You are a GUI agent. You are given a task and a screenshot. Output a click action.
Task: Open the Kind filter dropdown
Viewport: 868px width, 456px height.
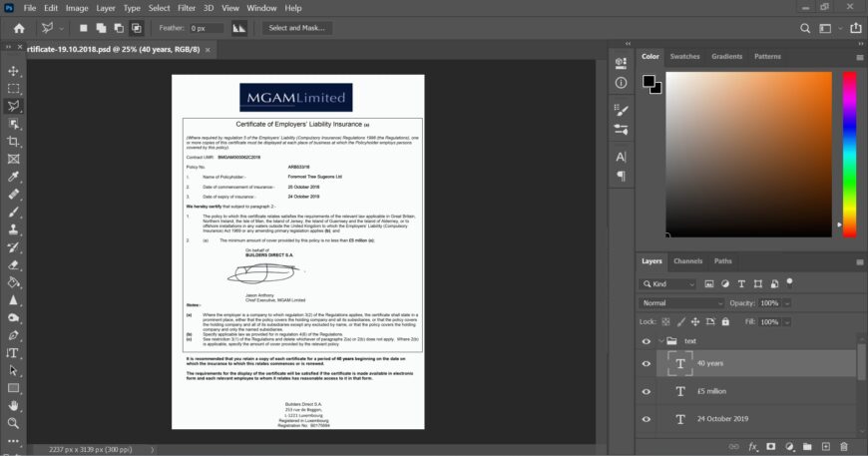pyautogui.click(x=667, y=284)
